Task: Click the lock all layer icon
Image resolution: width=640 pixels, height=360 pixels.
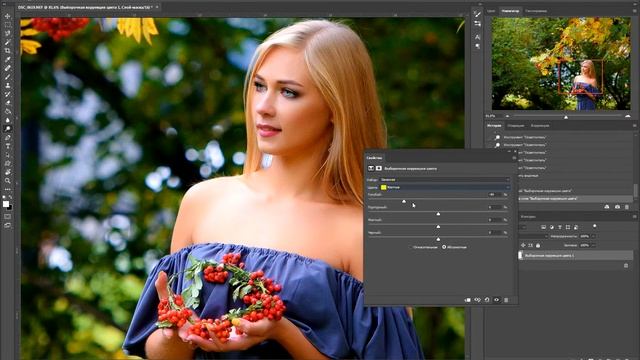Action: pyautogui.click(x=538, y=245)
